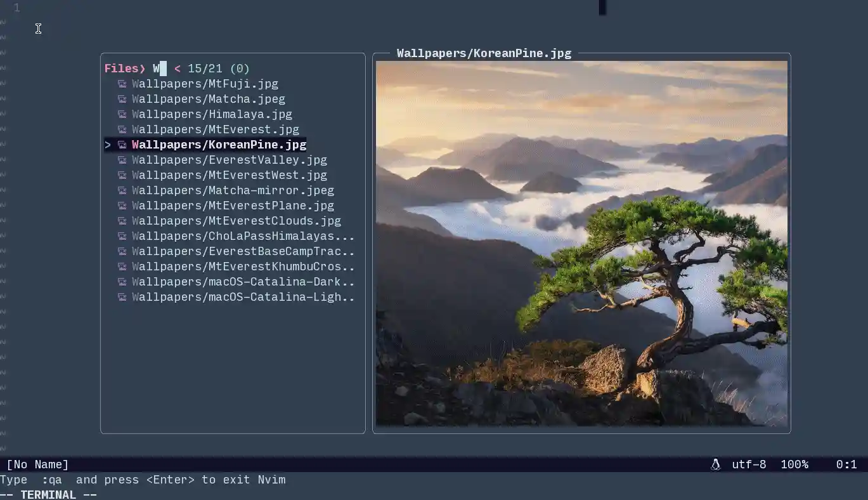Click the KoreanPine preview image
This screenshot has height=500, width=868.
(581, 244)
